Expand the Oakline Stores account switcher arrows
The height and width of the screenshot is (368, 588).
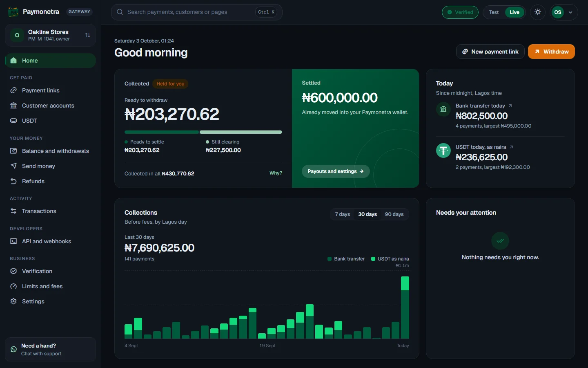[87, 35]
